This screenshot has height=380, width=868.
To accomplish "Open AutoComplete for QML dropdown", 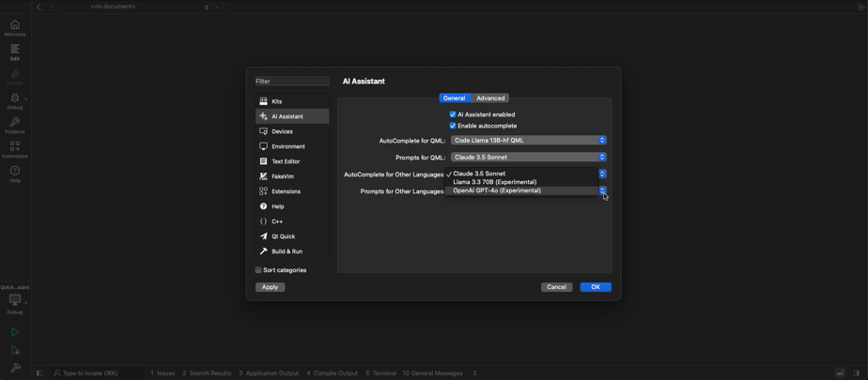I will click(529, 141).
